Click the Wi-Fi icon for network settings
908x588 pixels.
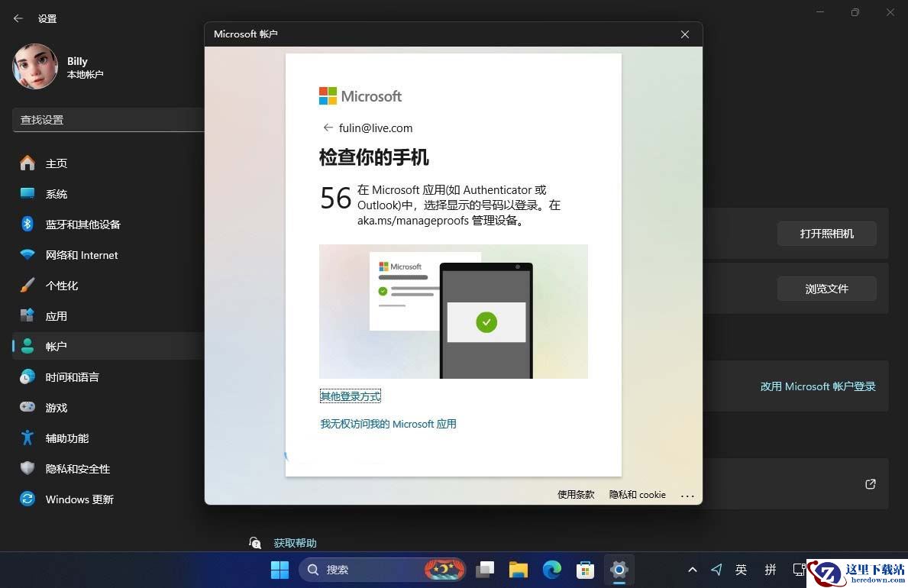(x=27, y=254)
